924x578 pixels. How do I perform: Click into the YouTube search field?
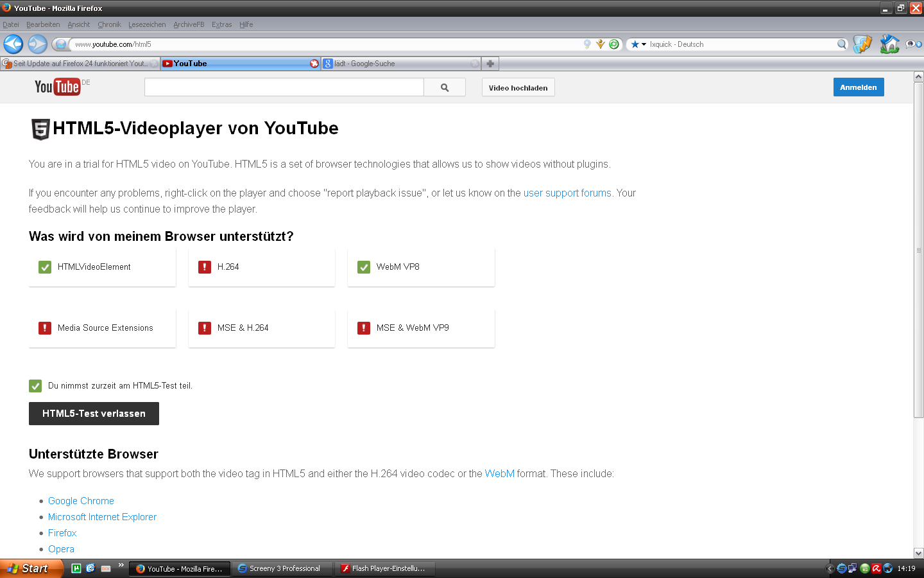point(284,87)
